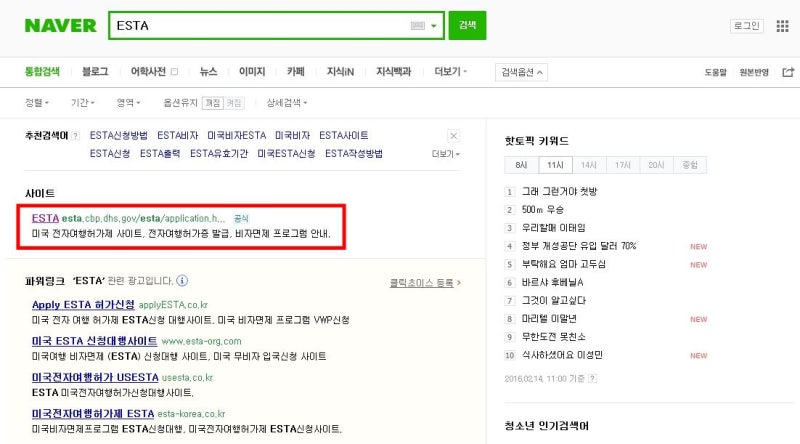Click suggested keyword ESTA사이트
The image size is (800, 444).
343,135
